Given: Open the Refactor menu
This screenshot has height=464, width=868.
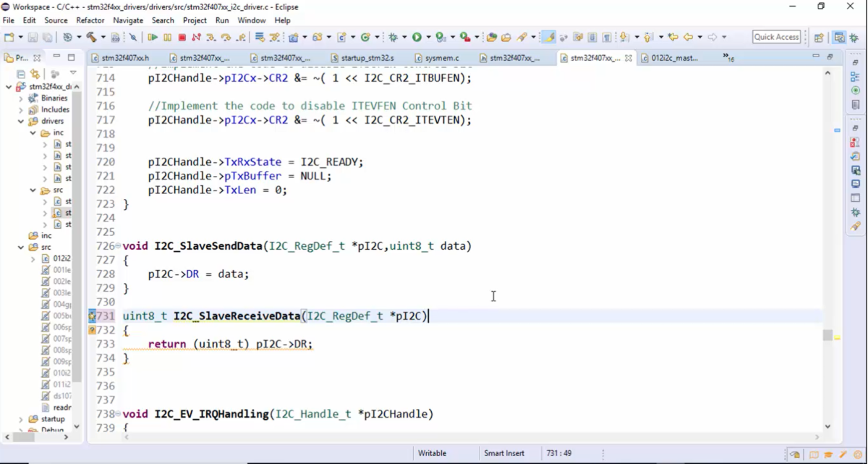Looking at the screenshot, I should (90, 20).
